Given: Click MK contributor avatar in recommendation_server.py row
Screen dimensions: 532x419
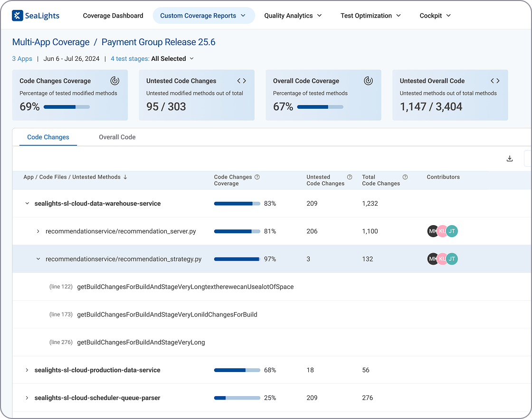Looking at the screenshot, I should (432, 231).
